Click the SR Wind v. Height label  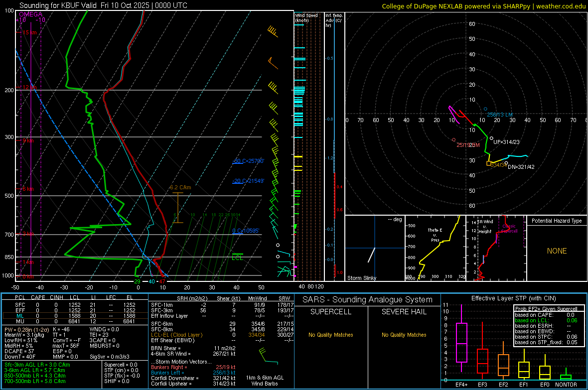486,227
